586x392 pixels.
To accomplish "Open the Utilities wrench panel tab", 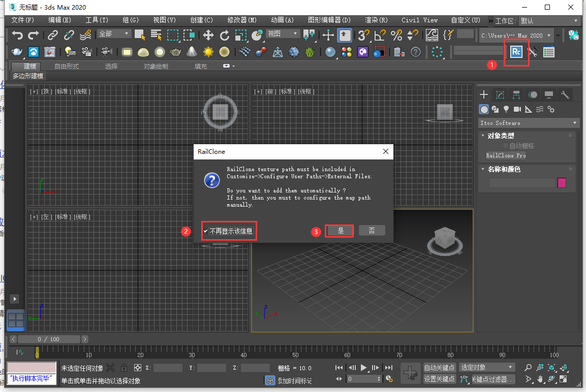I will pyautogui.click(x=565, y=95).
